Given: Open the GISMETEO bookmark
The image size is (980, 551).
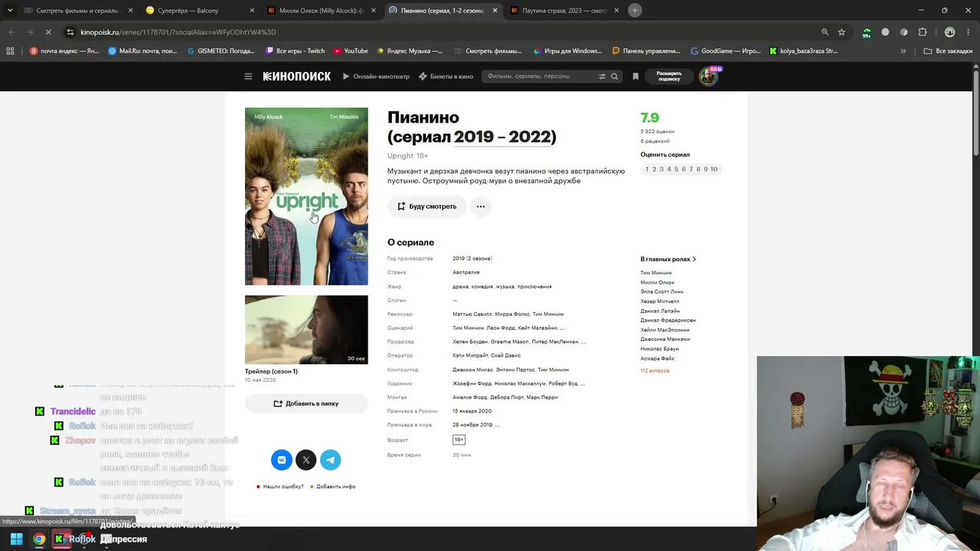Looking at the screenshot, I should tap(220, 51).
